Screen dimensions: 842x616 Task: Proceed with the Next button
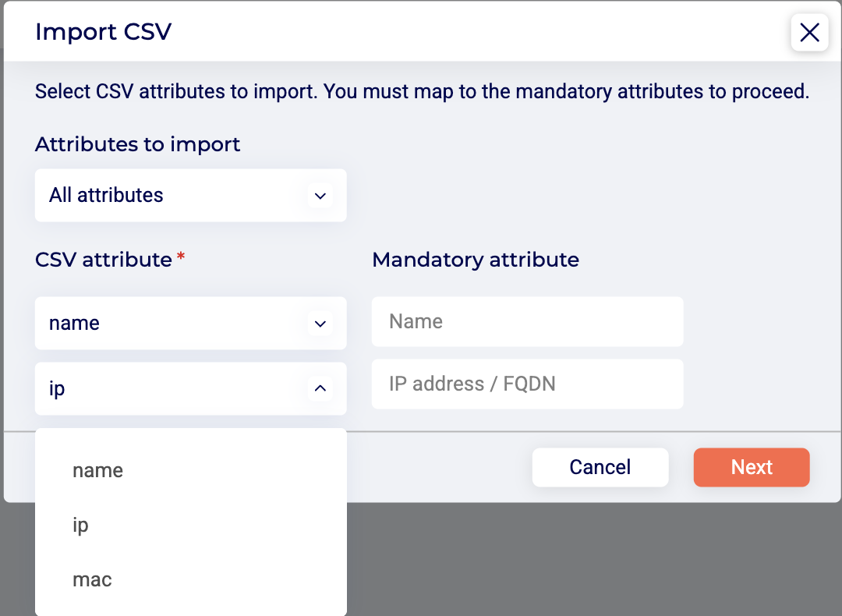pyautogui.click(x=752, y=468)
